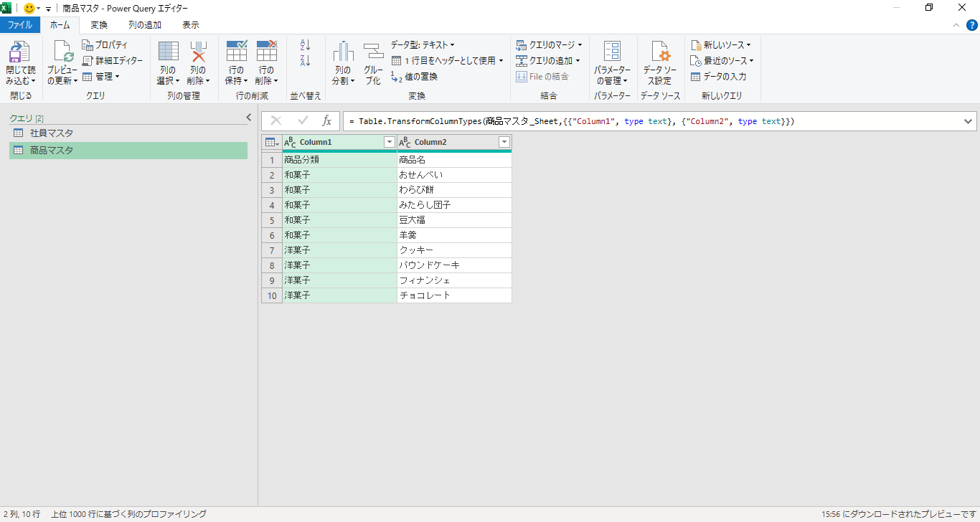Viewport: 980px width, 522px height.
Task: Select cell わらび餅
Action: 454,190
